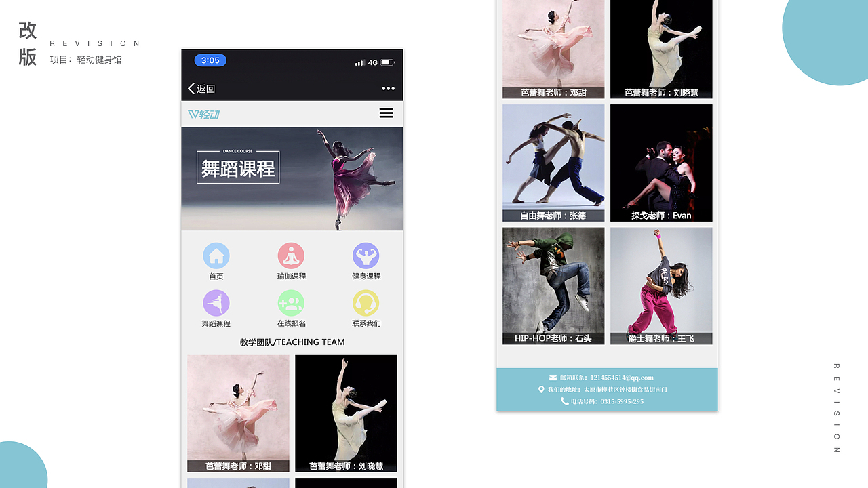Image resolution: width=868 pixels, height=488 pixels.
Task: Tap the back arrow labeled 返回
Action: (201, 89)
